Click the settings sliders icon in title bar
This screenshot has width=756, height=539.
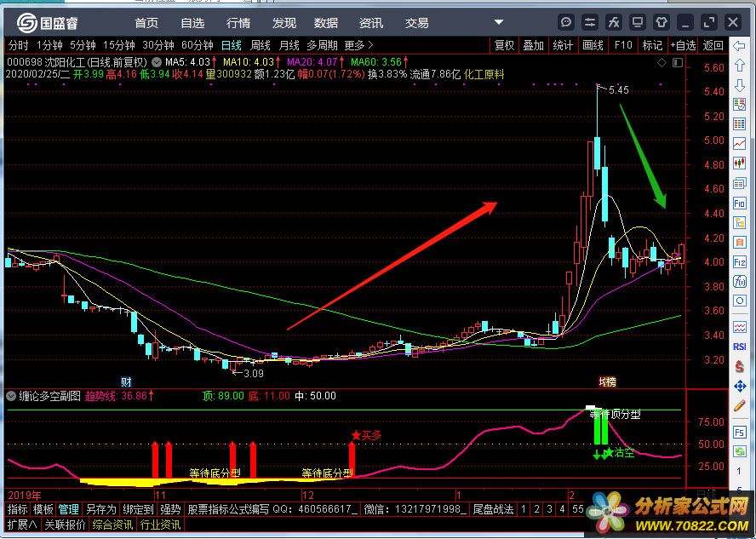pyautogui.click(x=590, y=22)
